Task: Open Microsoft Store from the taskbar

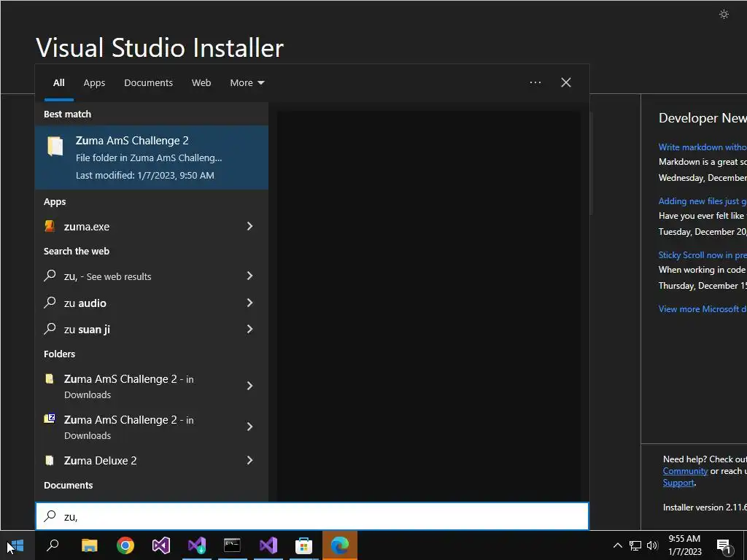Action: (304, 545)
